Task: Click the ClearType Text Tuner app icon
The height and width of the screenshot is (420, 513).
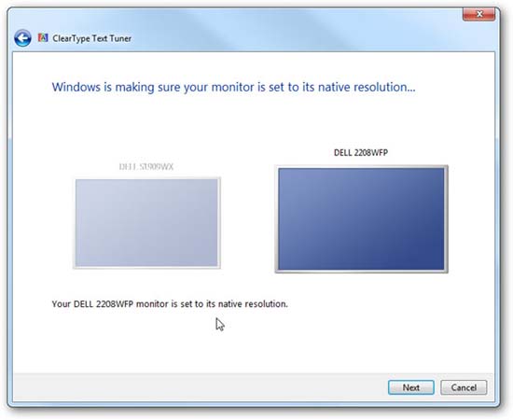Action: tap(43, 38)
